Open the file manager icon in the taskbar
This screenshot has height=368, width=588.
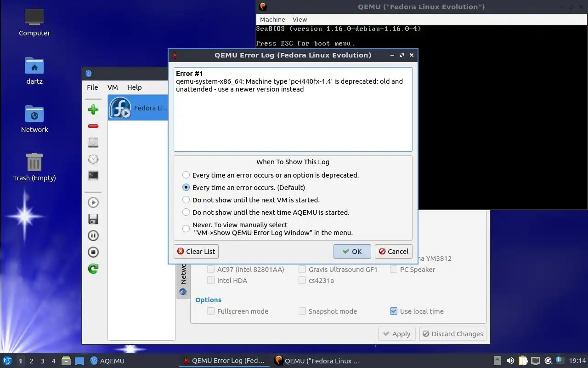pos(66,361)
